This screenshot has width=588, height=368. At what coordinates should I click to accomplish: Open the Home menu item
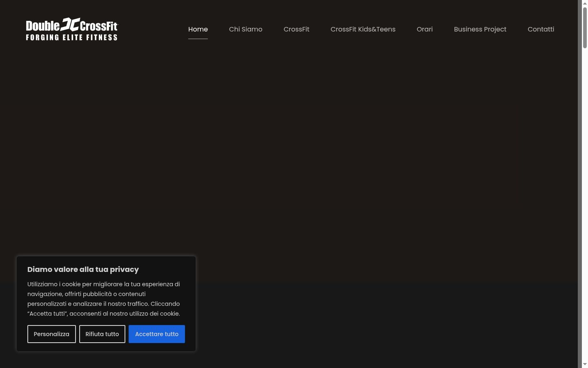tap(198, 29)
